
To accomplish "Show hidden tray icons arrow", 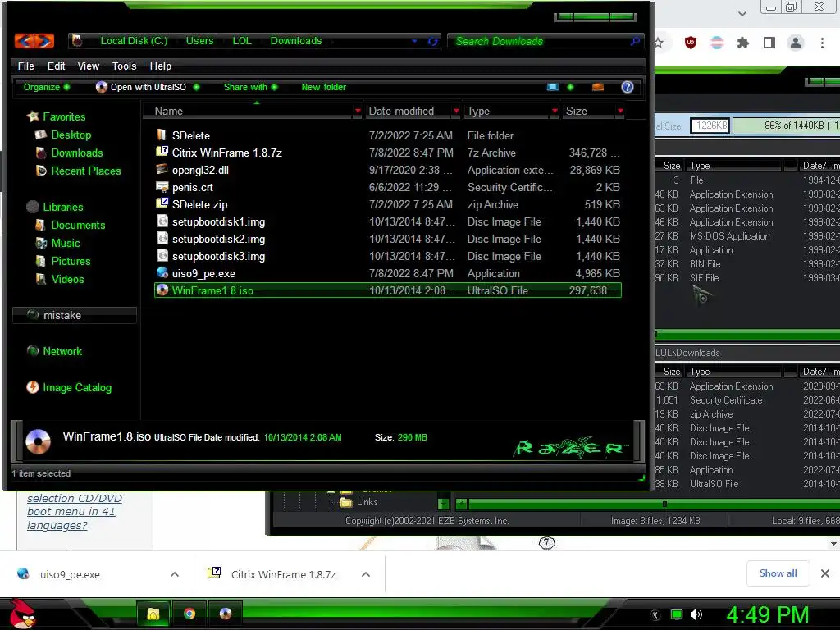I will coord(655,614).
